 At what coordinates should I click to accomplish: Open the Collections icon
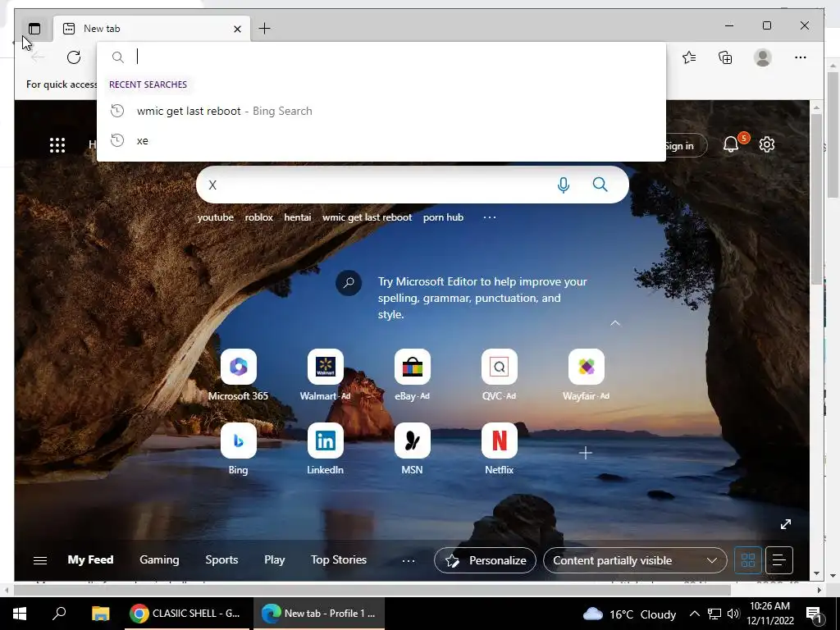(x=725, y=57)
